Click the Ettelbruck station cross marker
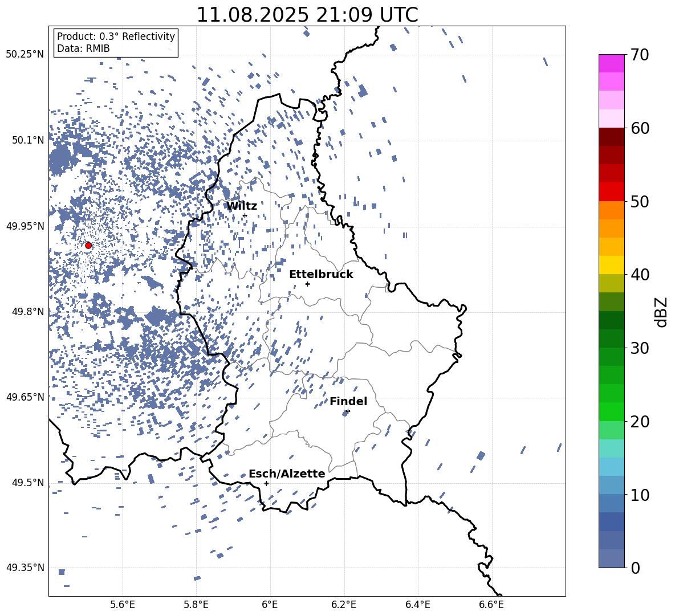The height and width of the screenshot is (616, 675). pyautogui.click(x=307, y=284)
